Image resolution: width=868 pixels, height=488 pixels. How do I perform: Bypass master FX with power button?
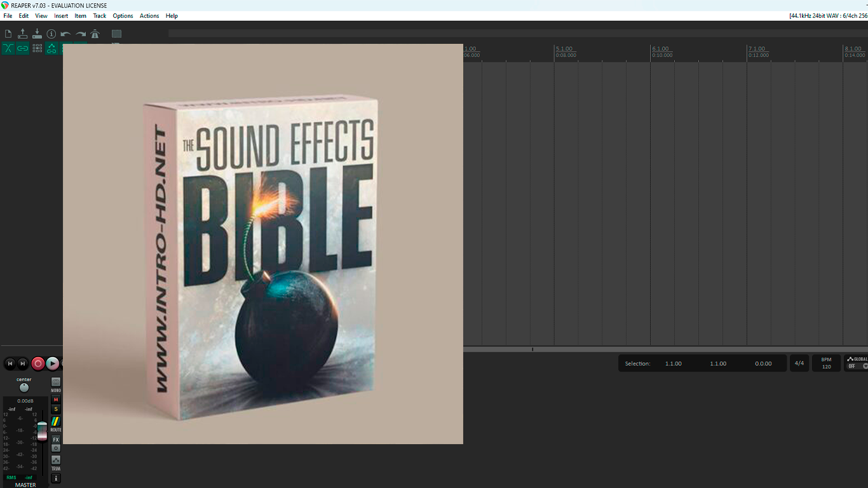pos(56,448)
